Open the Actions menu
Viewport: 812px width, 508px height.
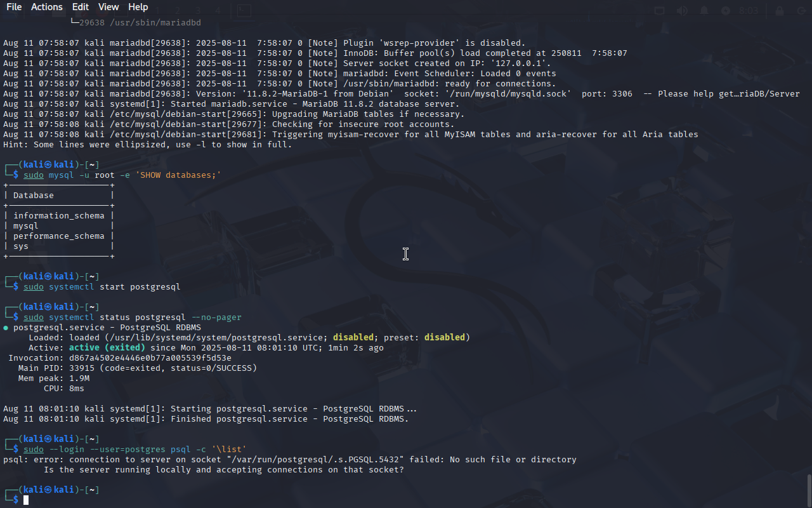coord(47,7)
